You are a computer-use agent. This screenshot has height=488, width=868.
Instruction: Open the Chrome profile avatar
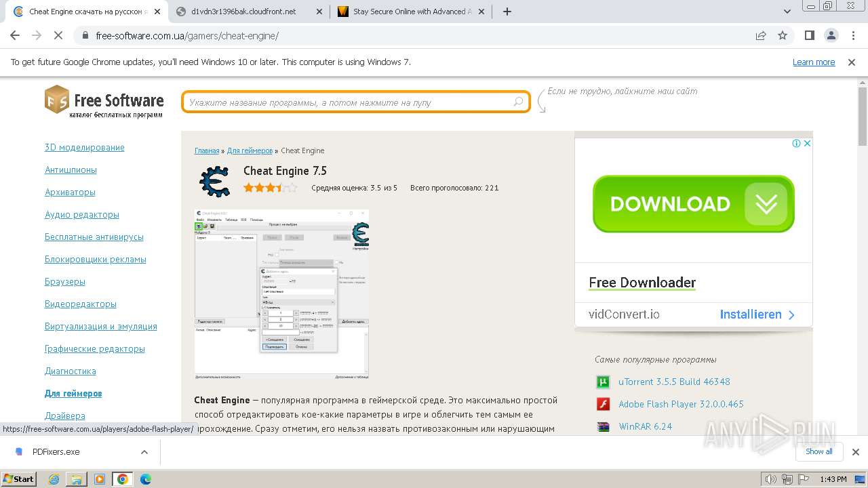[831, 36]
